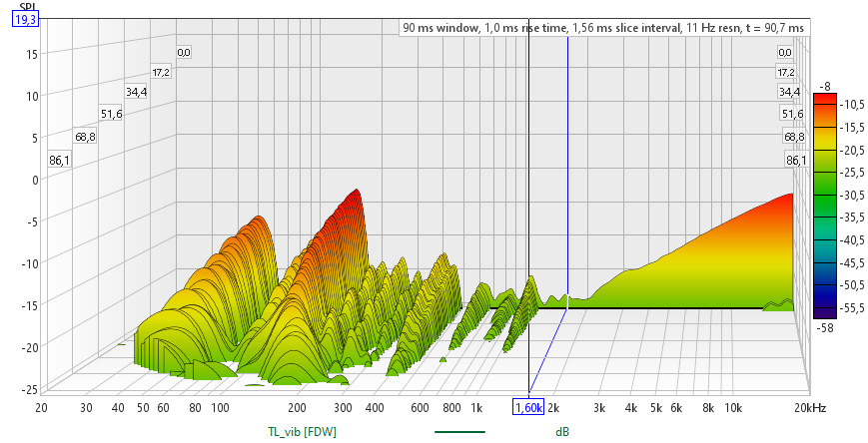This screenshot has width=868, height=443.
Task: Click the right 51,6 time slice label
Action: [x=791, y=114]
